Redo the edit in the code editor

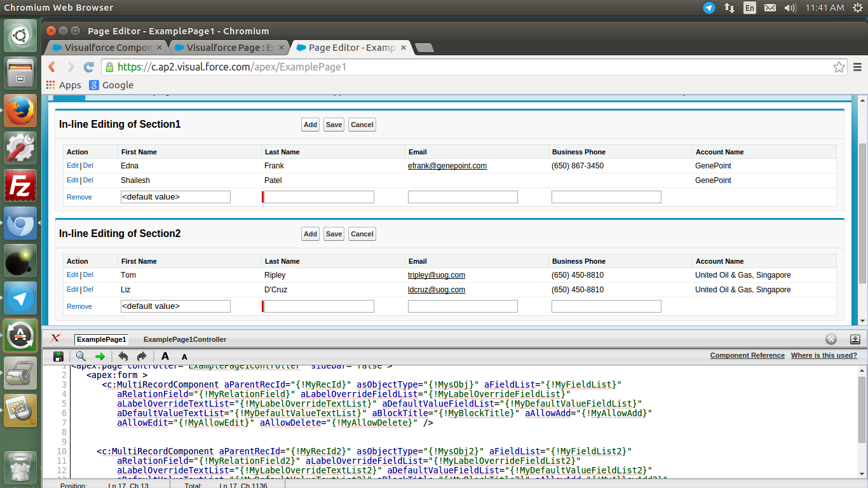click(142, 356)
